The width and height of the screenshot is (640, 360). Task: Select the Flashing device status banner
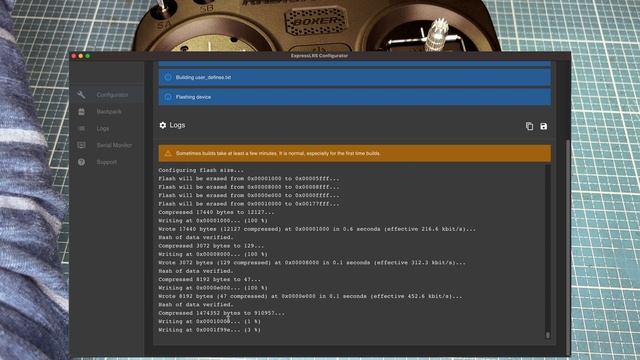[355, 97]
